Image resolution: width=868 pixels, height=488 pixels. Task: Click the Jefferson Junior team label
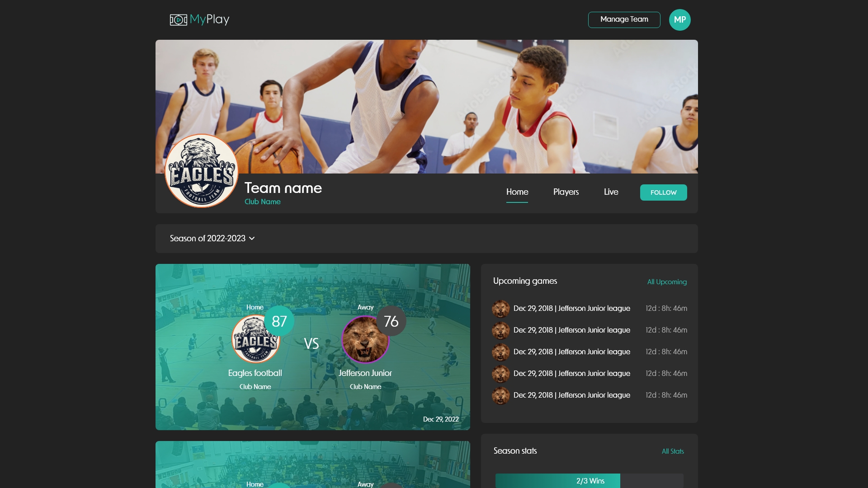coord(365,373)
